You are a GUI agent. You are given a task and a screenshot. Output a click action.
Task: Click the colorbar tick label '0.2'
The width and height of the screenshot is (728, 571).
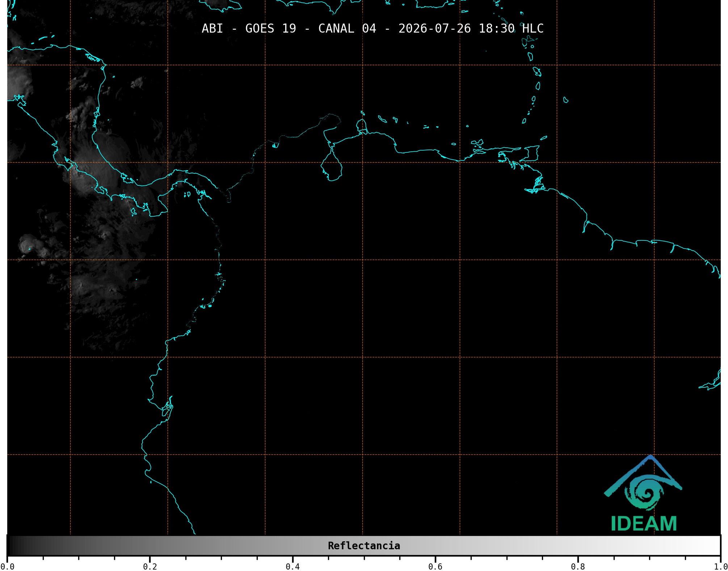(150, 567)
